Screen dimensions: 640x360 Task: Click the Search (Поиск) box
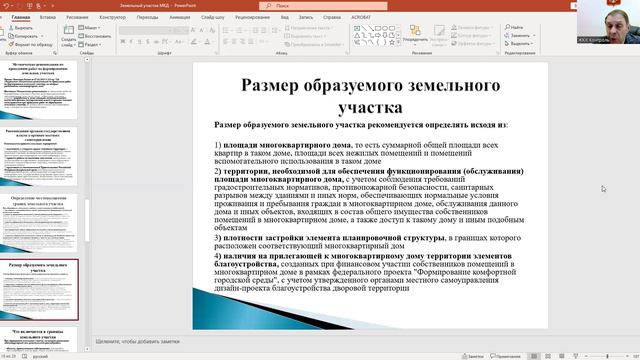(x=323, y=6)
